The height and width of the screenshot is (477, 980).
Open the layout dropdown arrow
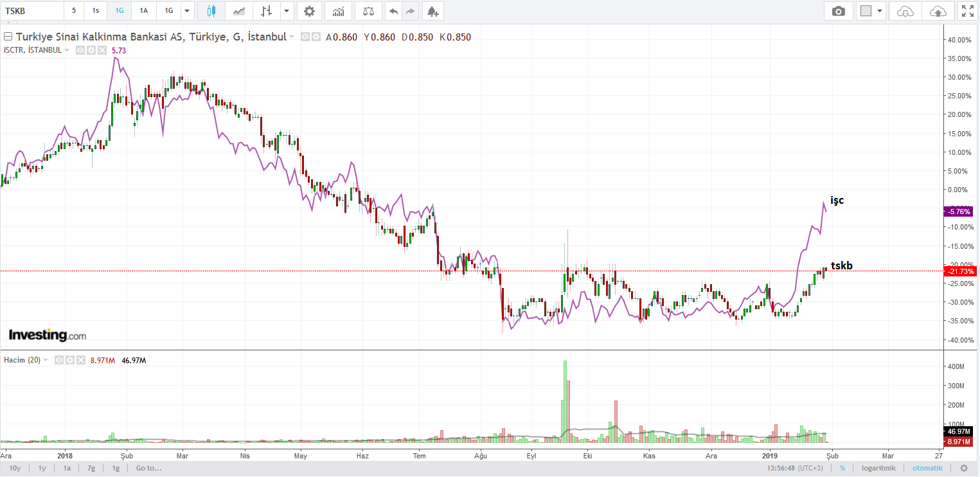[x=880, y=11]
